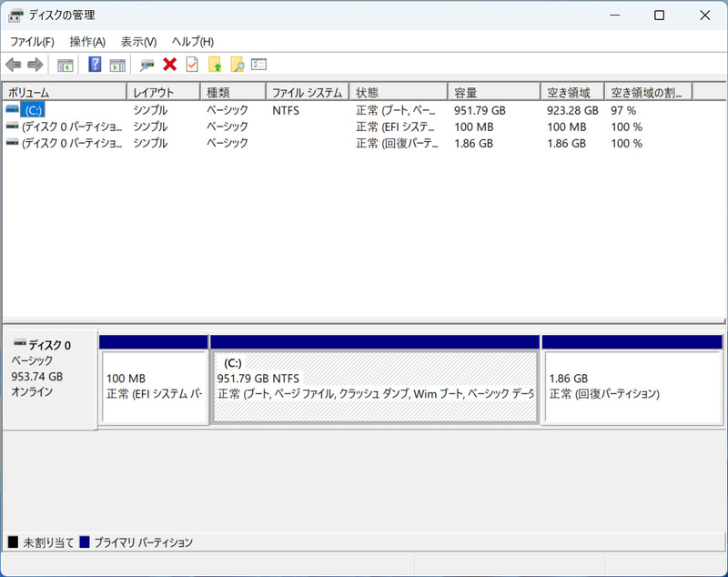Toggle the action pane toolbar icon
This screenshot has width=728, height=577.
[x=117, y=65]
